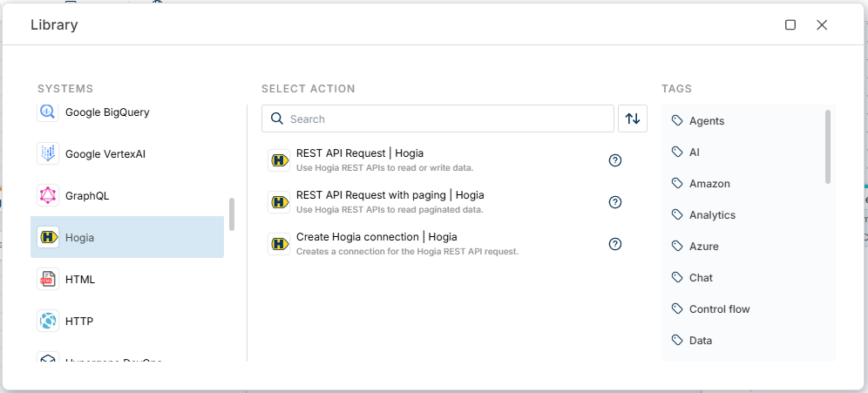Screen dimensions: 868x393
Task: Filter by the Azure tag label
Action: coord(704,247)
